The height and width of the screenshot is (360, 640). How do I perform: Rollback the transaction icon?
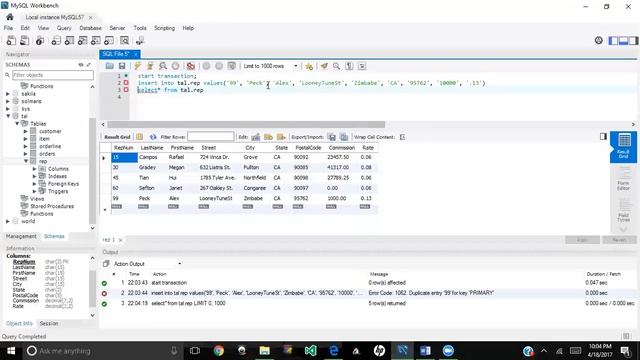219,66
